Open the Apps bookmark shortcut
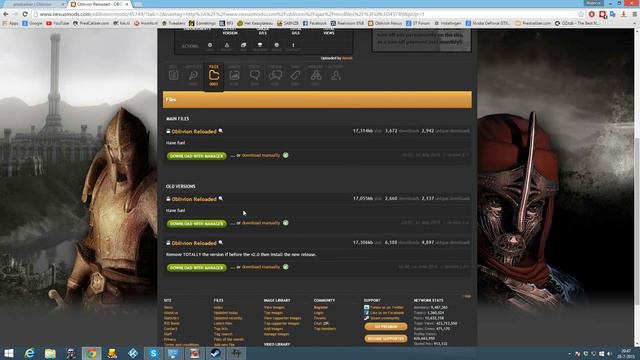Image resolution: width=640 pixels, height=360 pixels. [x=11, y=23]
